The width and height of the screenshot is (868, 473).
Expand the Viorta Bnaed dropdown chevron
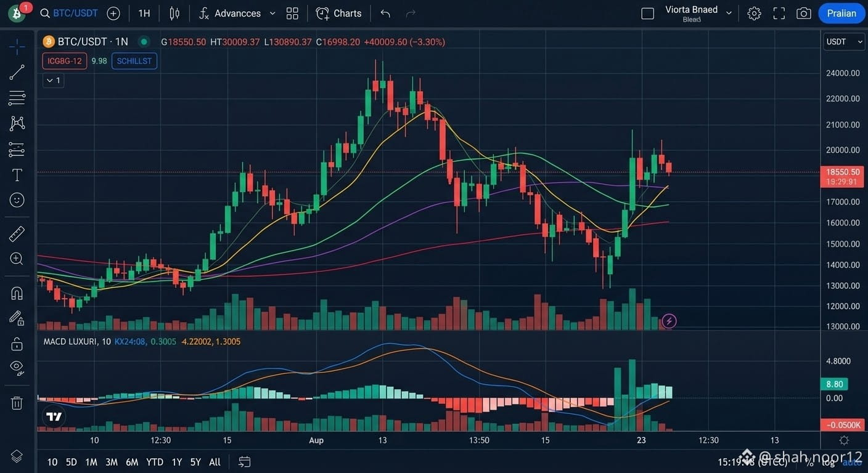point(729,13)
